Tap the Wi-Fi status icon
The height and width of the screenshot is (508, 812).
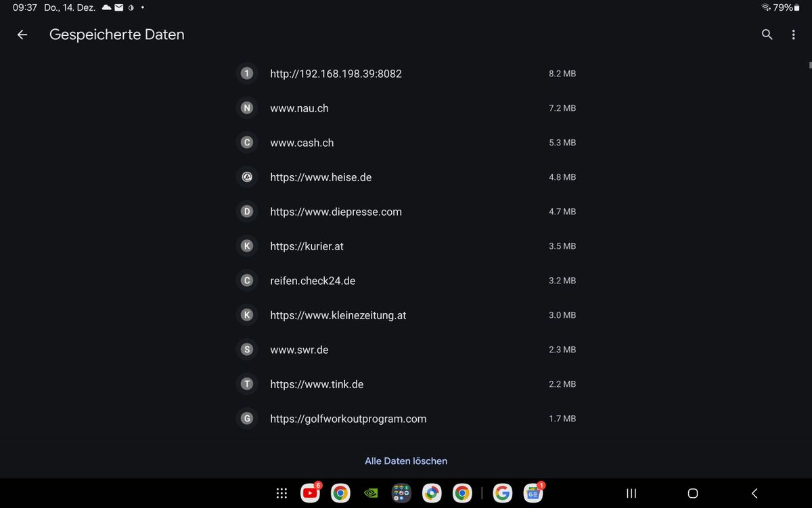click(765, 7)
